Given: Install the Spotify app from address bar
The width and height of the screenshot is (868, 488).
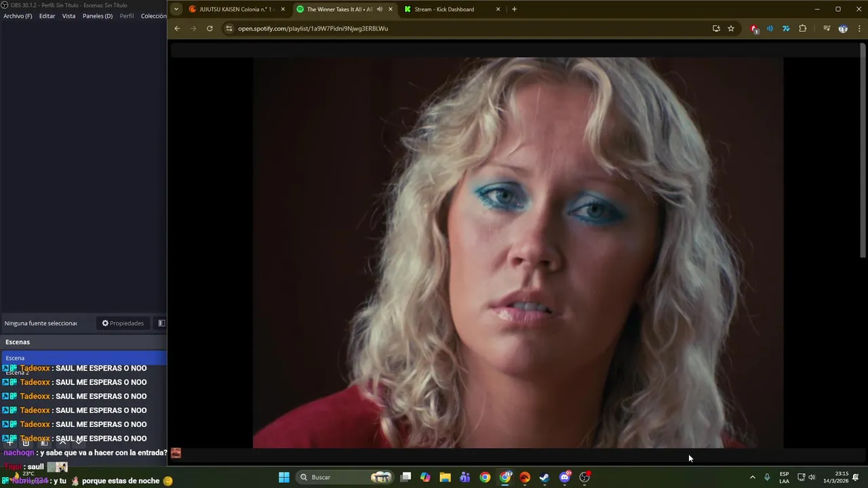Looking at the screenshot, I should tap(716, 28).
